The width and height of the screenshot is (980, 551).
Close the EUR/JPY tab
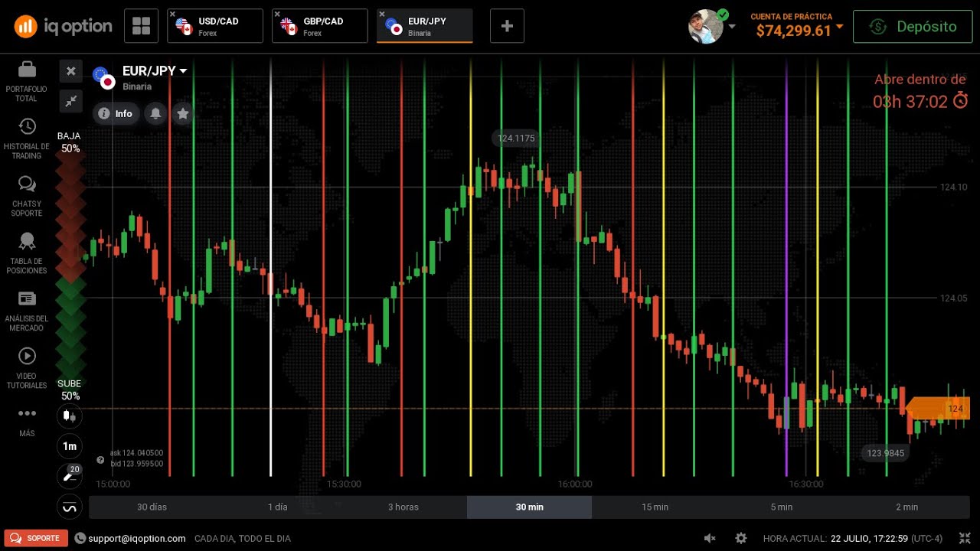click(382, 14)
